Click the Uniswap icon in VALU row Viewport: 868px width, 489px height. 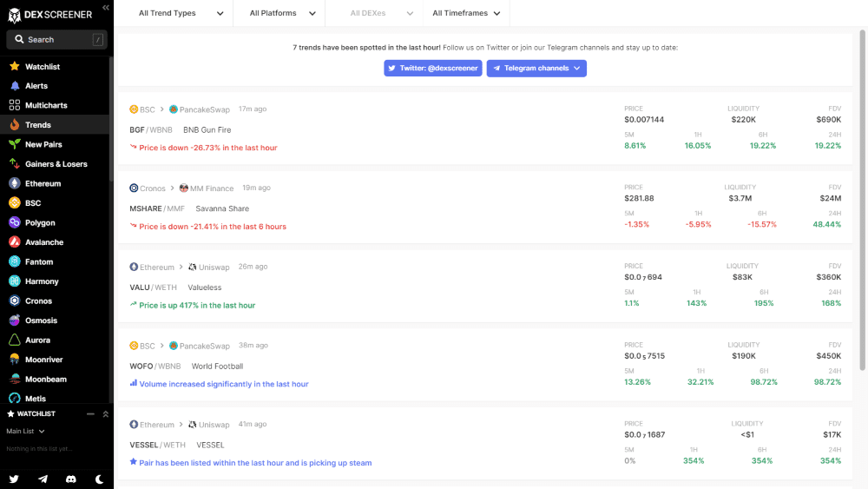coord(192,267)
